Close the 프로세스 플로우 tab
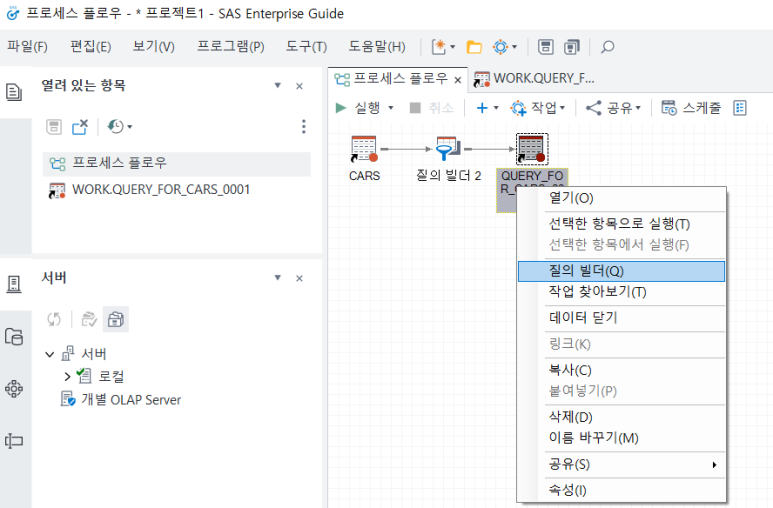The width and height of the screenshot is (773, 508). [458, 80]
